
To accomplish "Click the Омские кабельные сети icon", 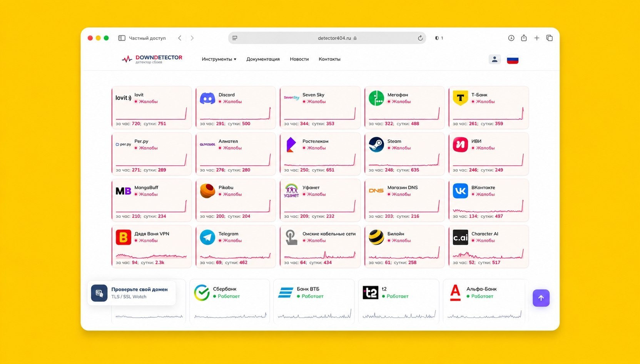I will (x=291, y=237).
